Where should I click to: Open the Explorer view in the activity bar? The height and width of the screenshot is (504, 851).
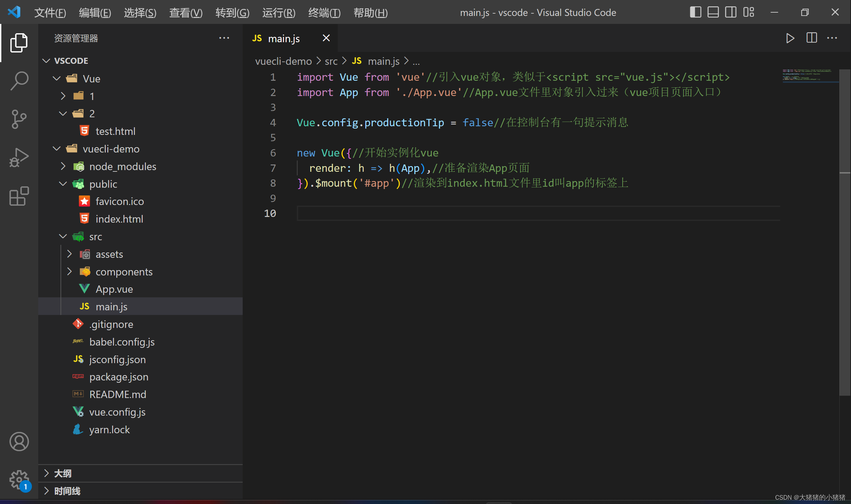[19, 43]
